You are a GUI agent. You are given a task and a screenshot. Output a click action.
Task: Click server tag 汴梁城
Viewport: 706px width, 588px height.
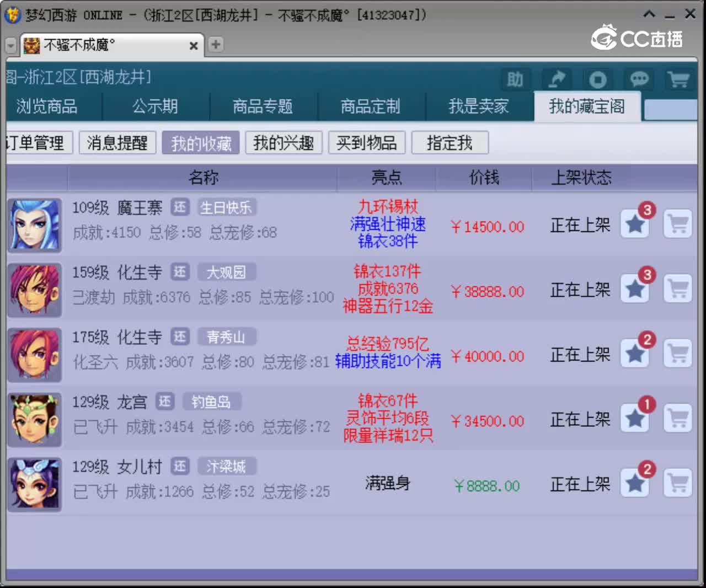(x=226, y=467)
